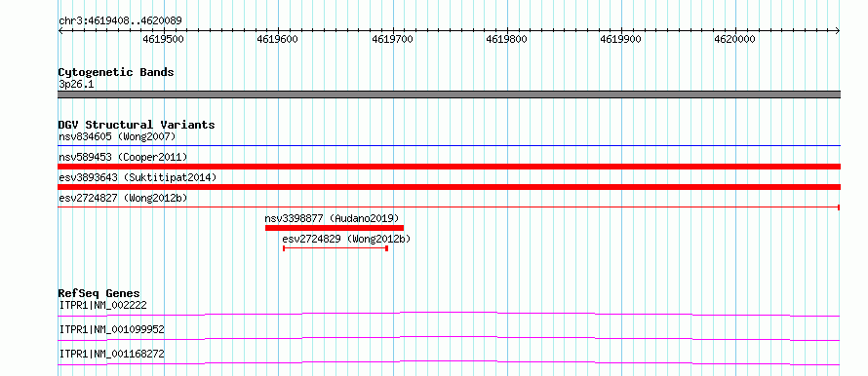
Task: Click the nsv589453 (Cooper2011) label
Action: pos(123,157)
